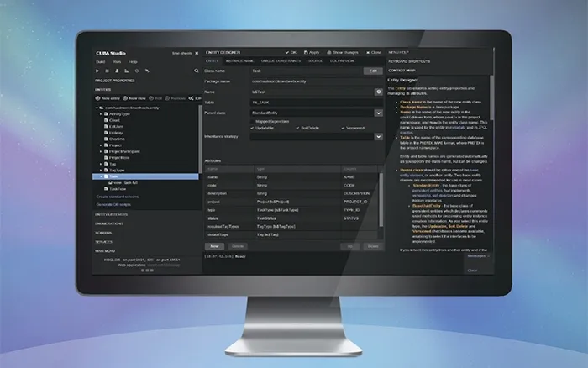Click the Clear button in messages panel
The image size is (588, 368).
pos(472,271)
